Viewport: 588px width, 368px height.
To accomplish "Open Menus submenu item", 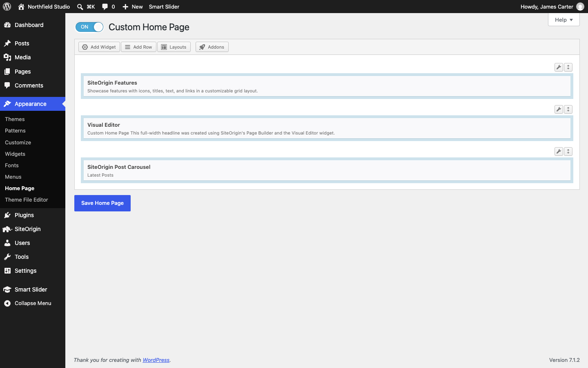I will point(13,177).
